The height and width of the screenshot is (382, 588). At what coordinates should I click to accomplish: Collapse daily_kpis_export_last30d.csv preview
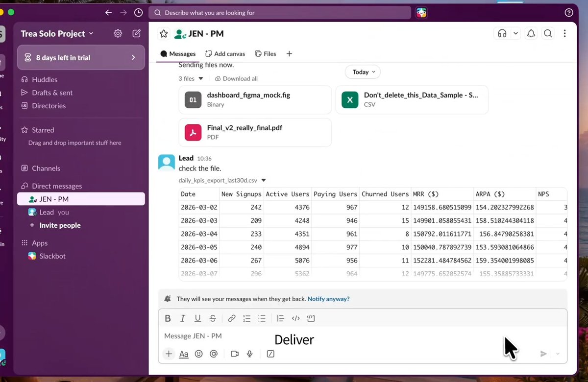click(264, 180)
